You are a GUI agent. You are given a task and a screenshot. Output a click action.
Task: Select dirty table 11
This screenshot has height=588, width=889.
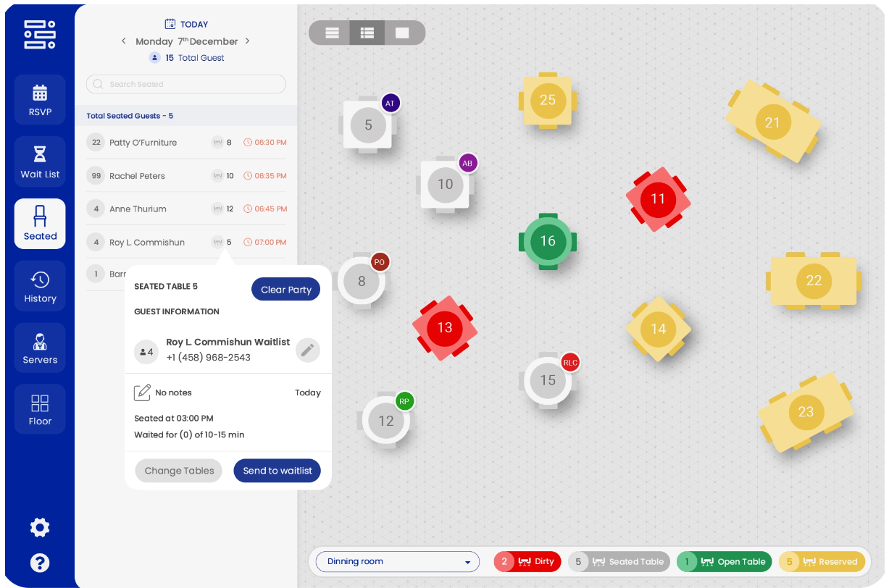tap(658, 199)
